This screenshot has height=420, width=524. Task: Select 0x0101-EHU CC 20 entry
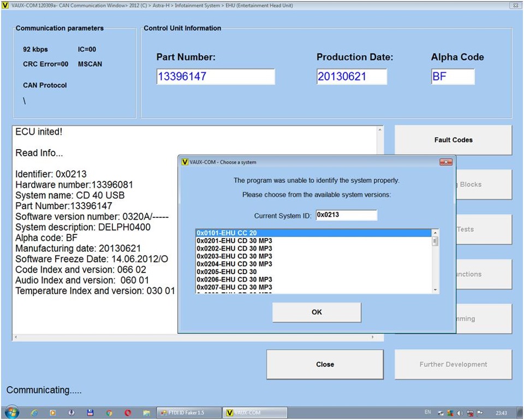(313, 233)
